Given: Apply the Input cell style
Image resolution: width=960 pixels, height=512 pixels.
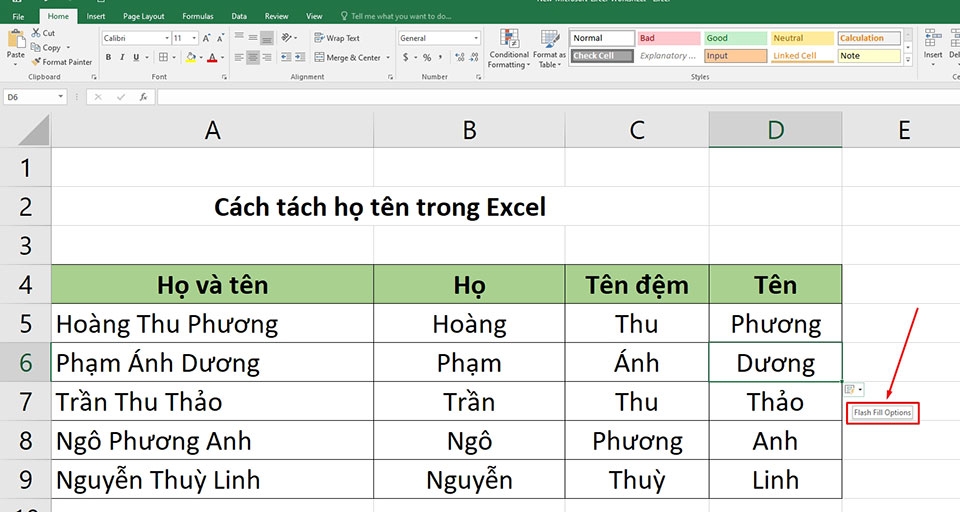Looking at the screenshot, I should (x=735, y=56).
